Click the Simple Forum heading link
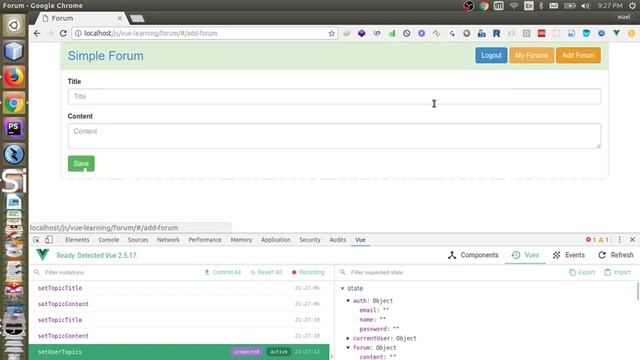Image resolution: width=640 pixels, height=360 pixels. (x=106, y=56)
